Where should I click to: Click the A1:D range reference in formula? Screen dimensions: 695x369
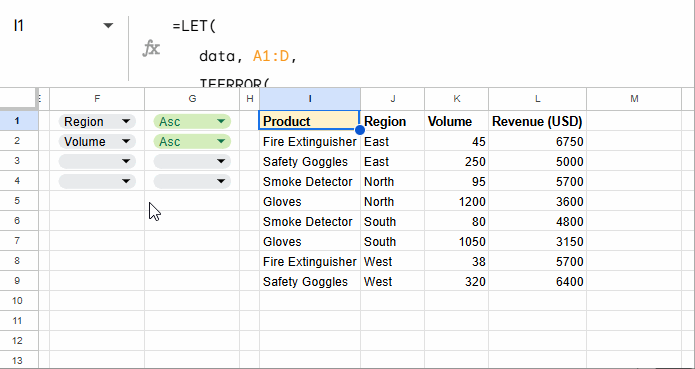point(270,56)
